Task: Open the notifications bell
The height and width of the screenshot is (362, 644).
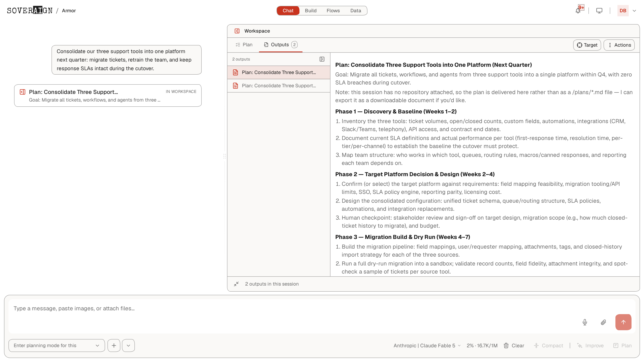Action: (578, 11)
